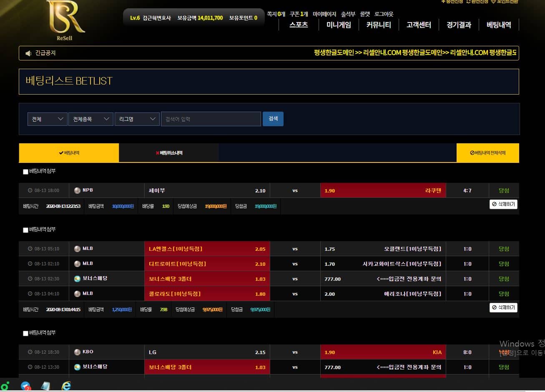Screen dimensions: 545x392
Task: Open 쪽지 messages link
Action: [x=276, y=14]
